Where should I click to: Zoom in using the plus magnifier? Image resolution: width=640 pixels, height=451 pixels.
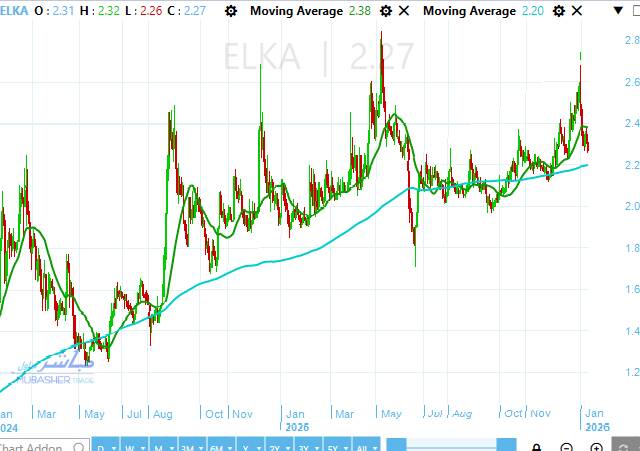(x=598, y=446)
